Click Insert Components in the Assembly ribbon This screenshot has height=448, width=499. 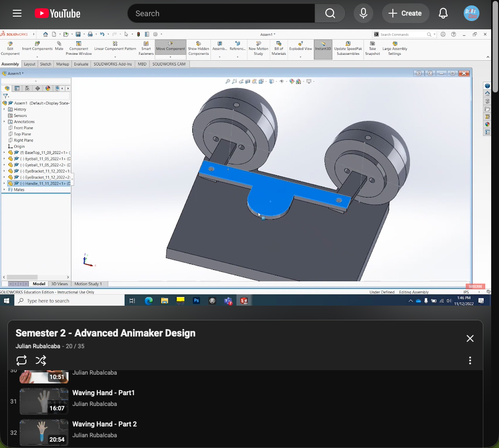tap(37, 46)
